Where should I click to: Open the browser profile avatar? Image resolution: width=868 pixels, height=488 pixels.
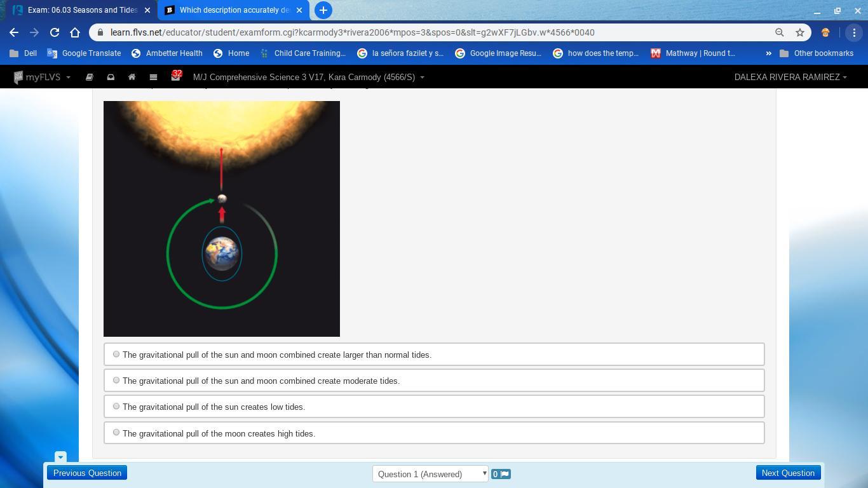pos(825,32)
